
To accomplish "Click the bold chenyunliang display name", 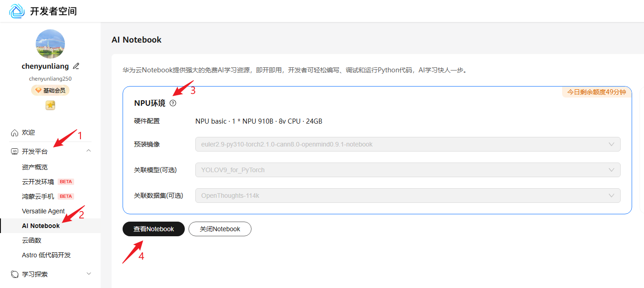I will (x=45, y=66).
